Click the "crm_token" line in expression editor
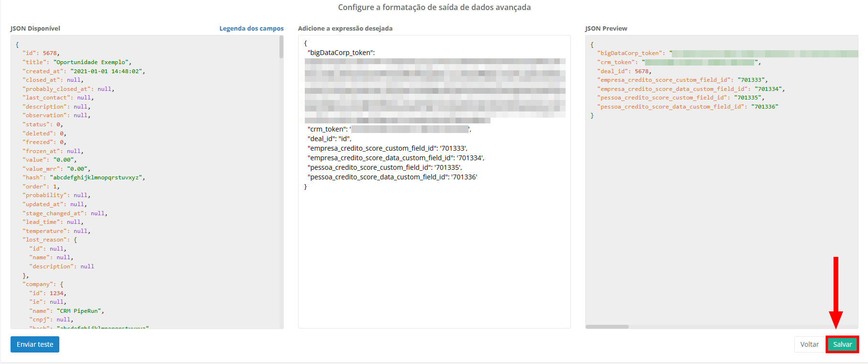This screenshot has width=868, height=364. point(326,129)
